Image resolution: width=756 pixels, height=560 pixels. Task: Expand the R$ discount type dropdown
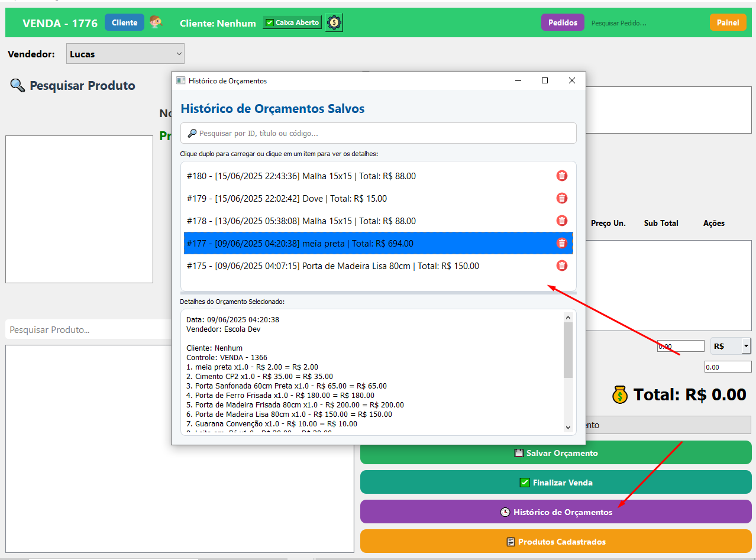[745, 346]
